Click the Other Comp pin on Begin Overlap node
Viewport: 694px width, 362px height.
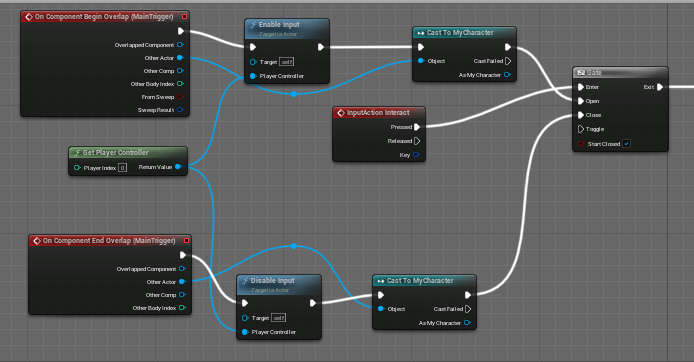[180, 71]
